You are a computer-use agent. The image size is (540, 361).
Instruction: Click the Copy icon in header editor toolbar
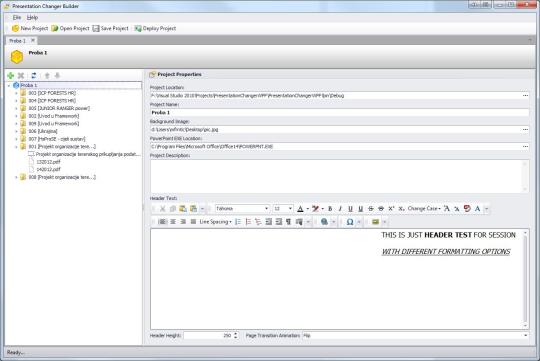[x=173, y=209]
